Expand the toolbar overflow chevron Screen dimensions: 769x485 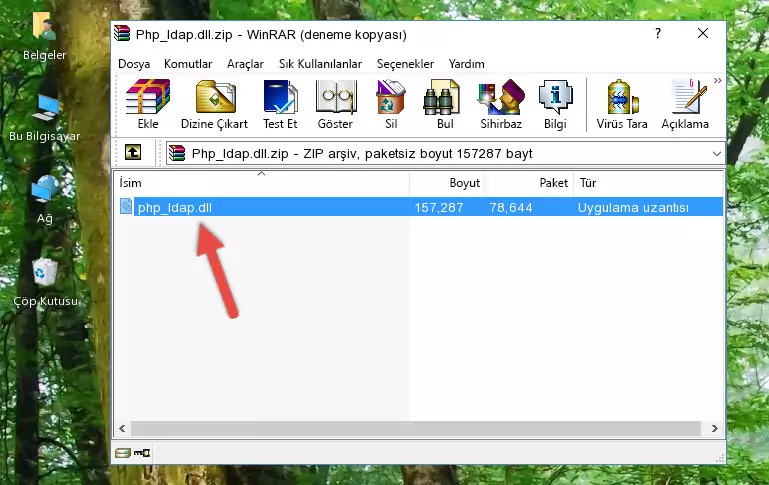[x=718, y=80]
